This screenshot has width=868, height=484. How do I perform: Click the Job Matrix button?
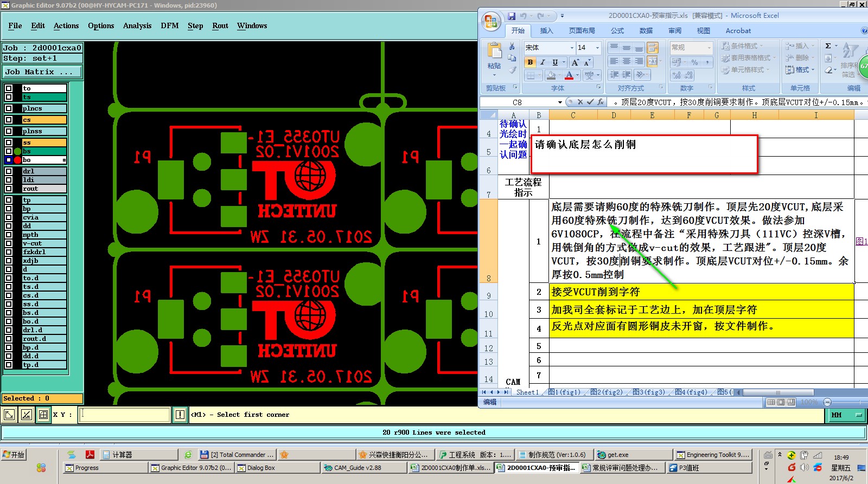coord(42,72)
